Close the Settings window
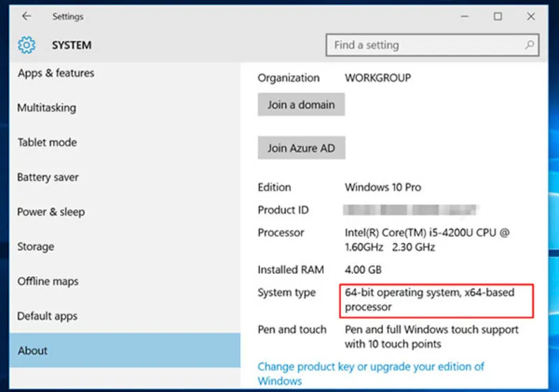559x392 pixels. (531, 16)
